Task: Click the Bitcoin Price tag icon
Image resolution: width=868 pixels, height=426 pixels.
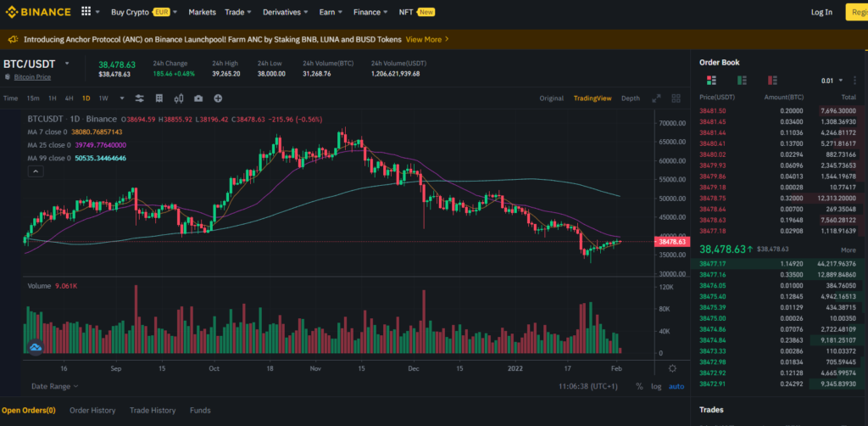Action: pos(8,77)
